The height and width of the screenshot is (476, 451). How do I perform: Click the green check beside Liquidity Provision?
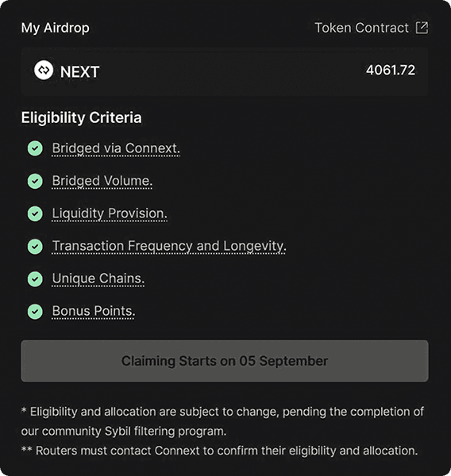click(35, 213)
